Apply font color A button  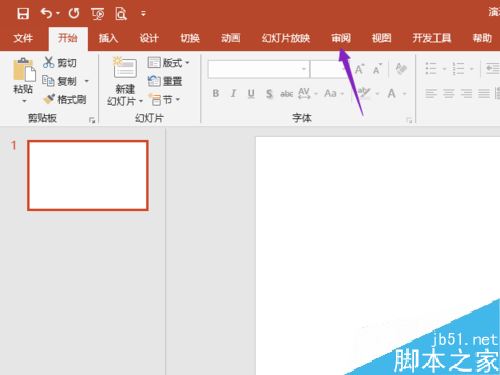392,93
